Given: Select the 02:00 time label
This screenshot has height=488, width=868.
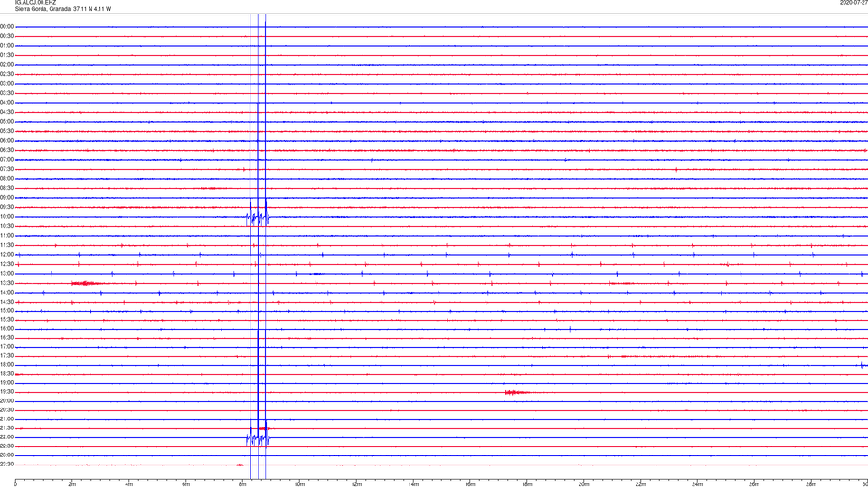Looking at the screenshot, I should click(6, 65).
